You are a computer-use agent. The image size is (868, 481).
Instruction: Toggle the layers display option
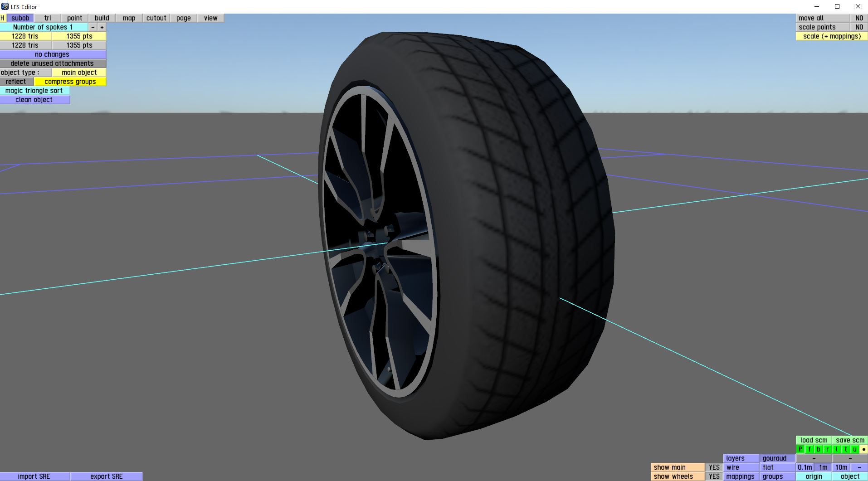[x=741, y=458]
